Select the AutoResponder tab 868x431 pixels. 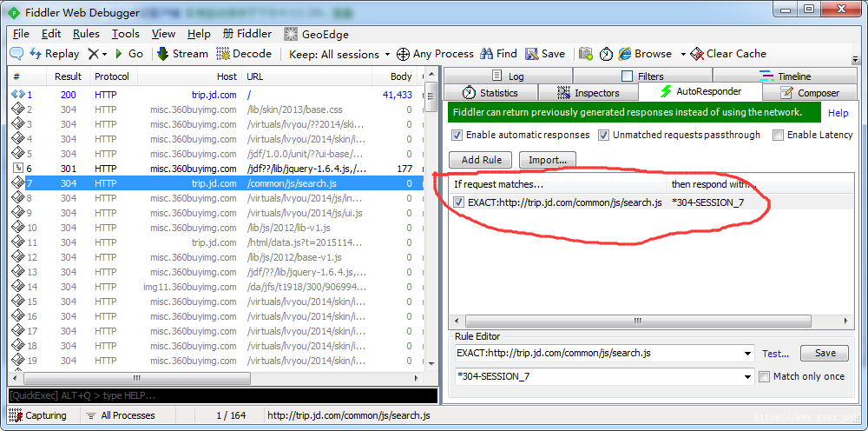[700, 91]
